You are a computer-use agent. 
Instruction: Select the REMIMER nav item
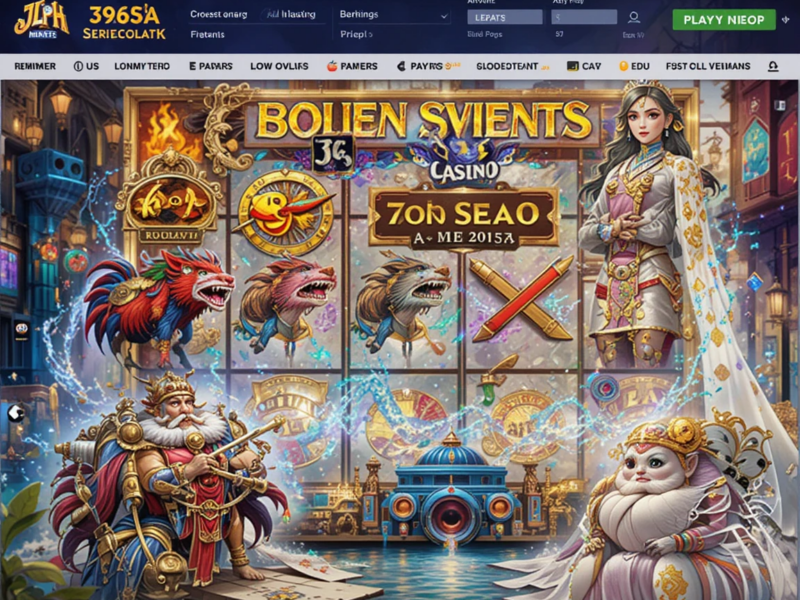point(35,66)
